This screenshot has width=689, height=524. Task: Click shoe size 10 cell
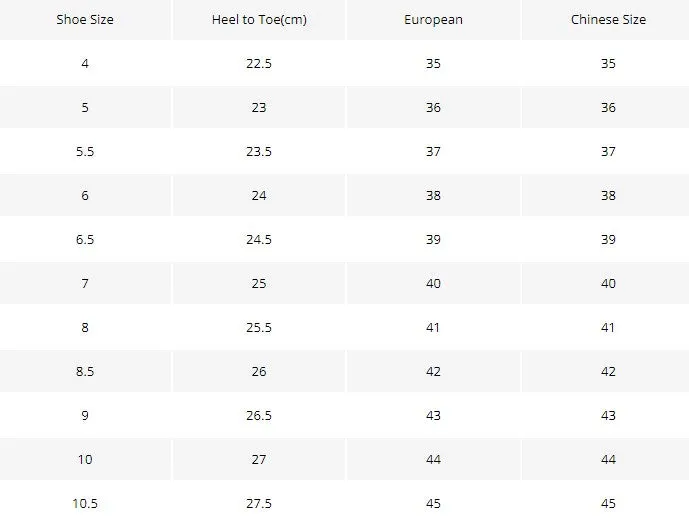click(85, 459)
